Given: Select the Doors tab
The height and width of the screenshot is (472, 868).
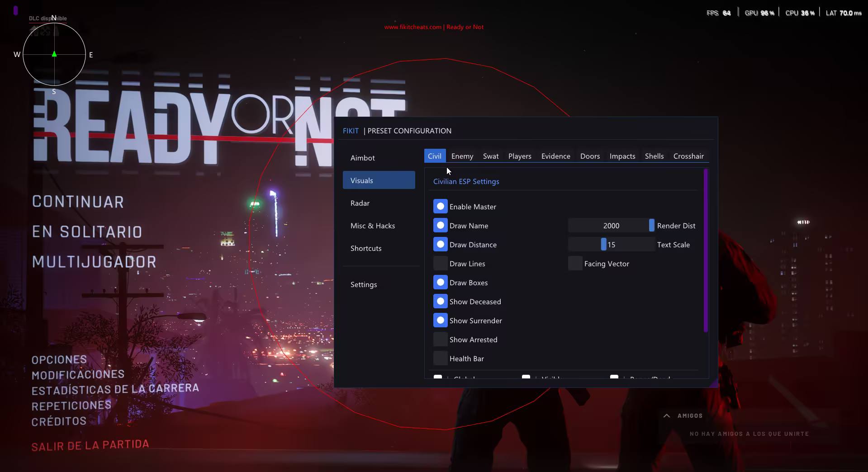Looking at the screenshot, I should point(590,156).
